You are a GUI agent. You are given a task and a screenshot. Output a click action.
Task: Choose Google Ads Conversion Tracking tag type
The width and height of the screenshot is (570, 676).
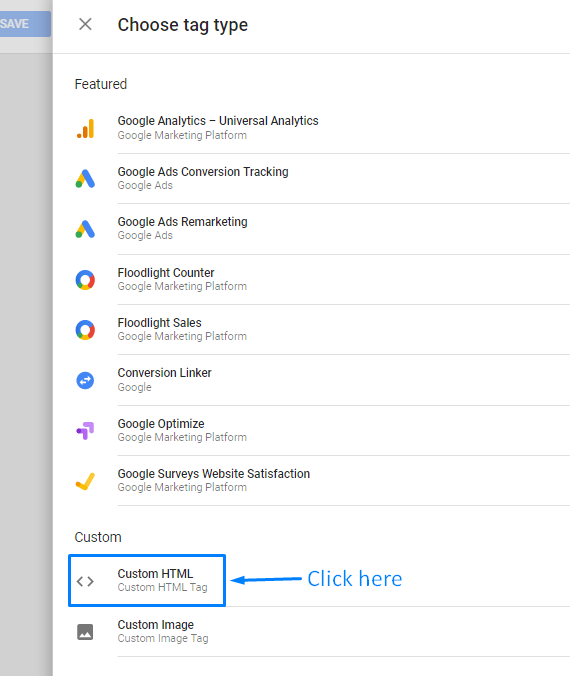(322, 178)
